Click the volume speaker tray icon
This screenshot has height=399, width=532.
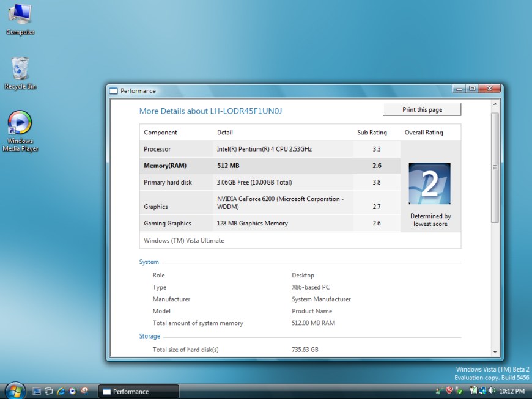(492, 390)
